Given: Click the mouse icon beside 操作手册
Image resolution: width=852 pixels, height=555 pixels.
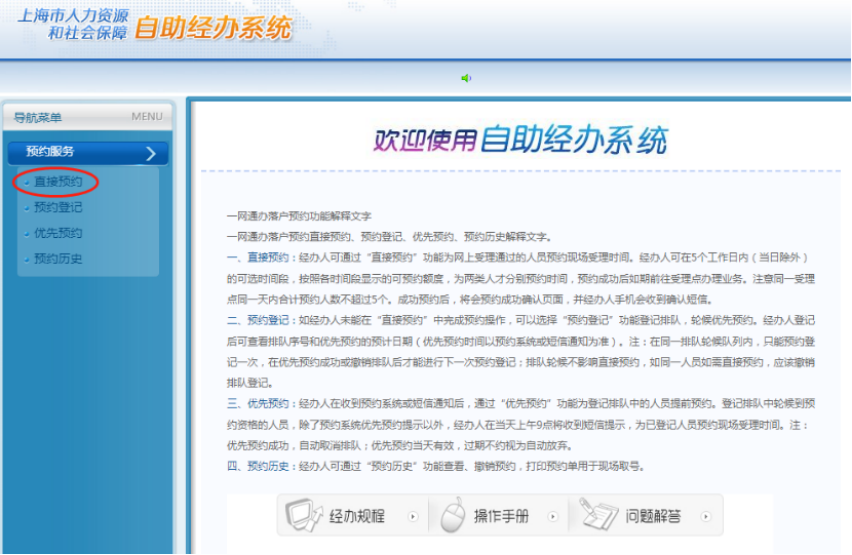Looking at the screenshot, I should coord(452,516).
